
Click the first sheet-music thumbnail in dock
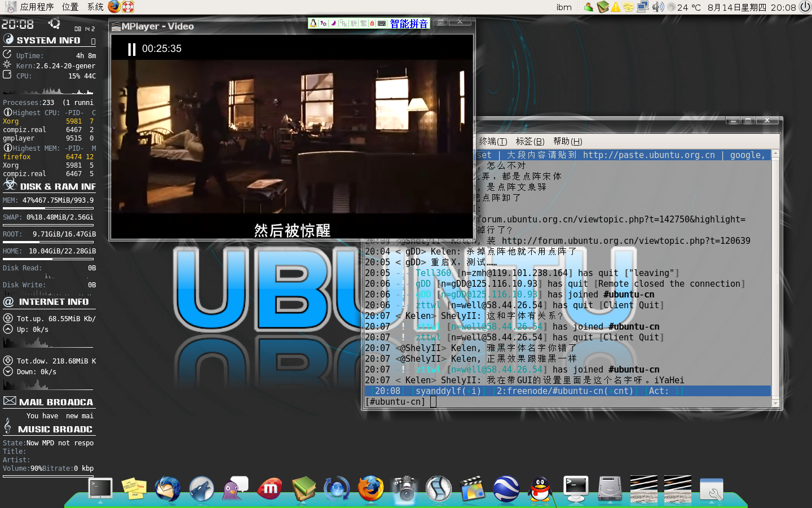point(643,489)
